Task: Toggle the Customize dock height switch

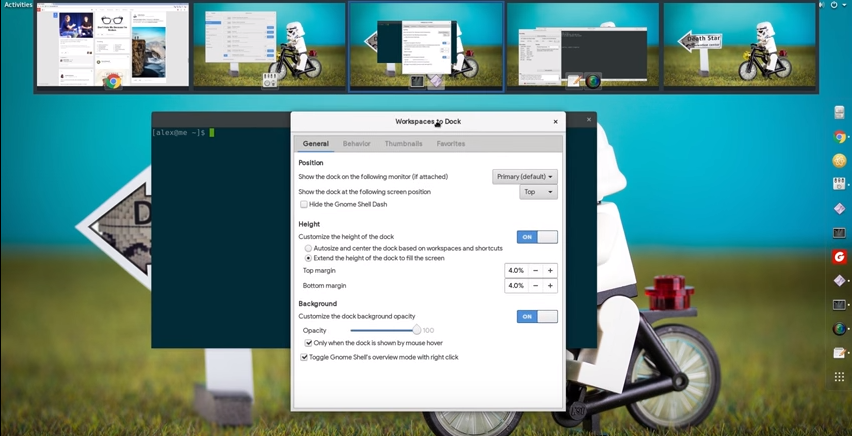Action: tap(537, 237)
